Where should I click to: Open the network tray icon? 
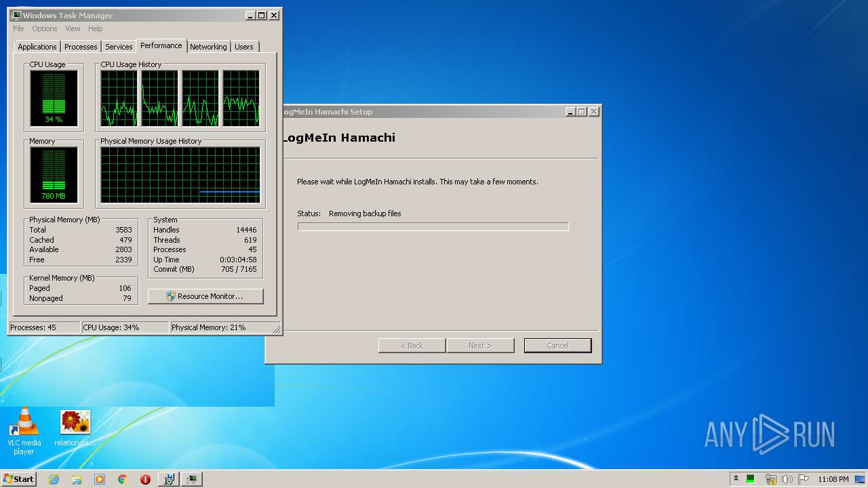pyautogui.click(x=770, y=479)
